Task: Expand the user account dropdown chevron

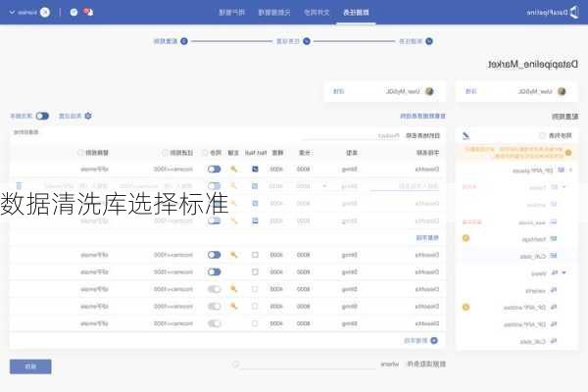Action: 12,13
